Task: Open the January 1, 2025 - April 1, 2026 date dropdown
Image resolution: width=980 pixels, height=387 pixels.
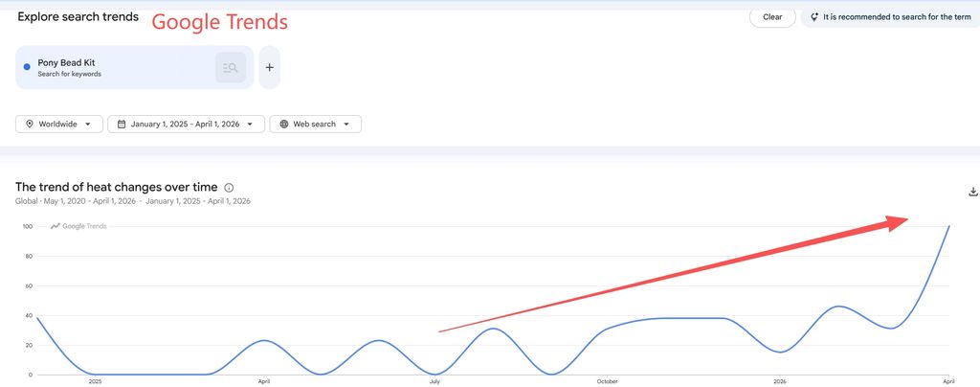Action: coord(187,124)
